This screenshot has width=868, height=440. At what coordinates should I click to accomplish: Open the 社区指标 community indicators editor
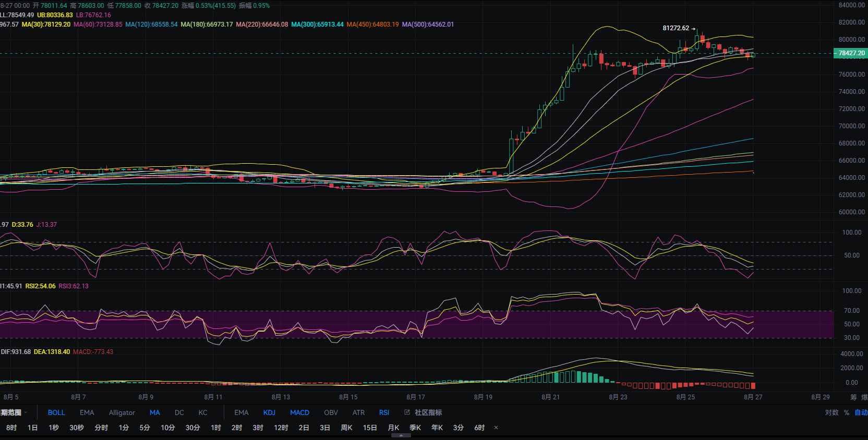point(423,412)
